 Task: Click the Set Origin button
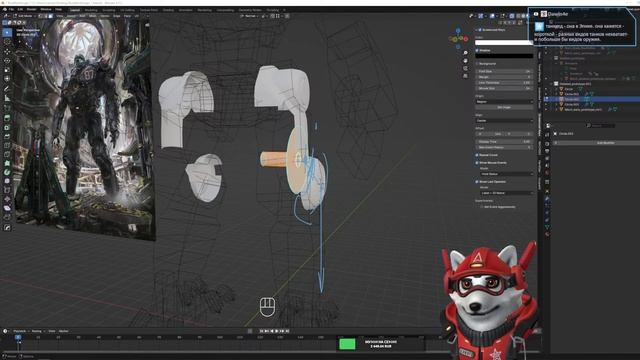pos(504,107)
